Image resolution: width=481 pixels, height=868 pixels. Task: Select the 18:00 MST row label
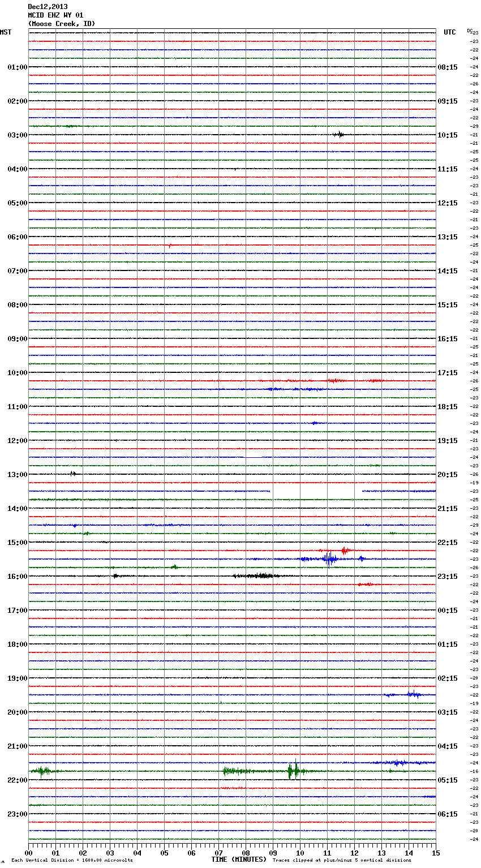pos(18,644)
